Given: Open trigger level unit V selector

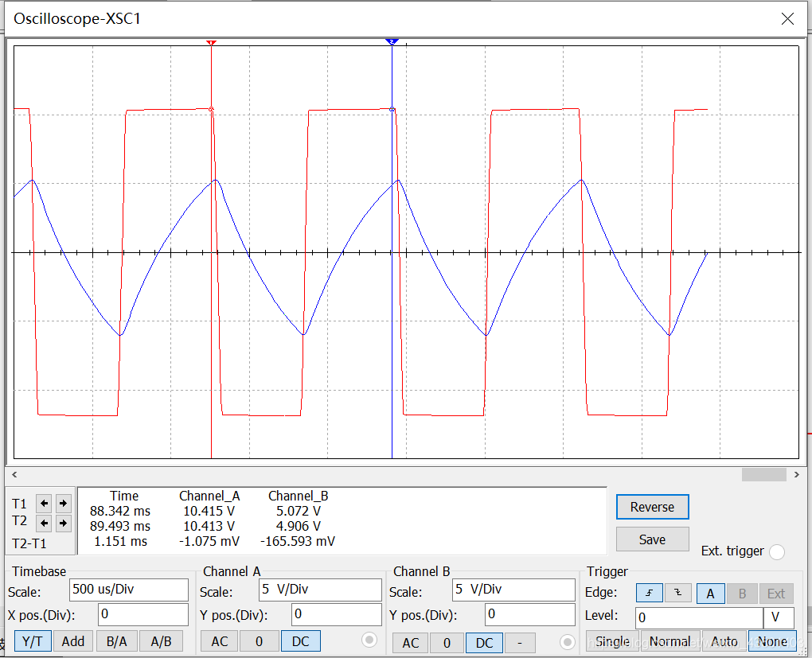Looking at the screenshot, I should [779, 617].
